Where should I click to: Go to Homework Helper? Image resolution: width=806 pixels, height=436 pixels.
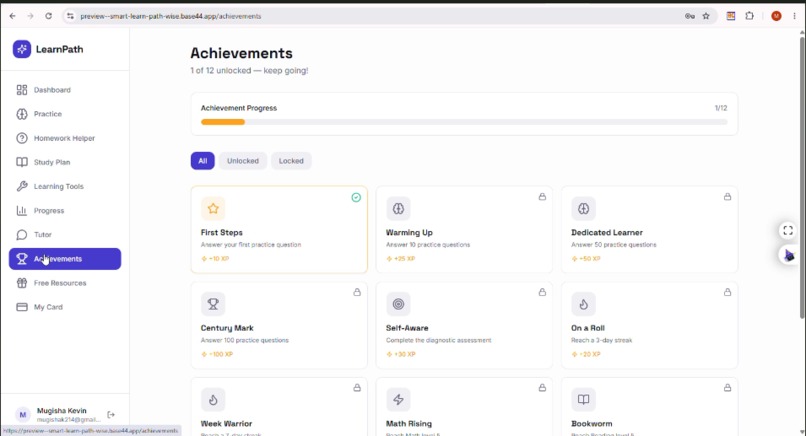[65, 138]
